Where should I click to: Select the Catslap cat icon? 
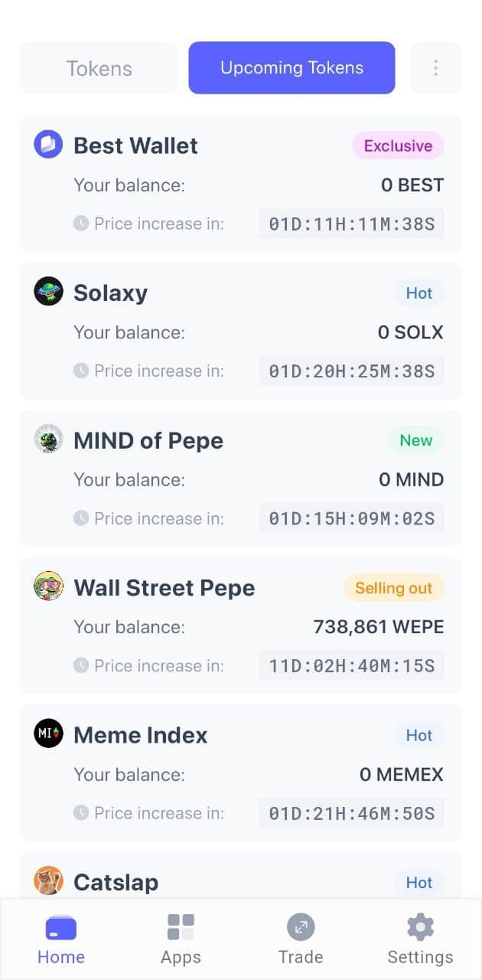(47, 880)
